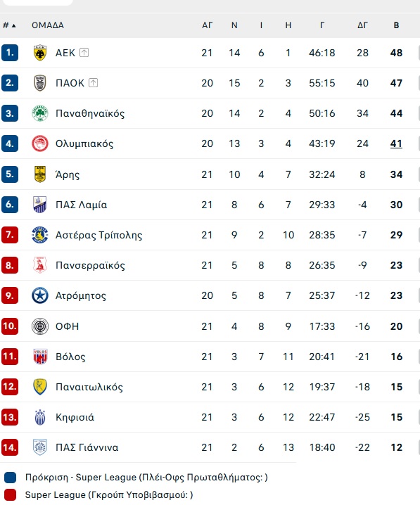Click the Ολυμπιακός red crest icon

click(x=40, y=143)
